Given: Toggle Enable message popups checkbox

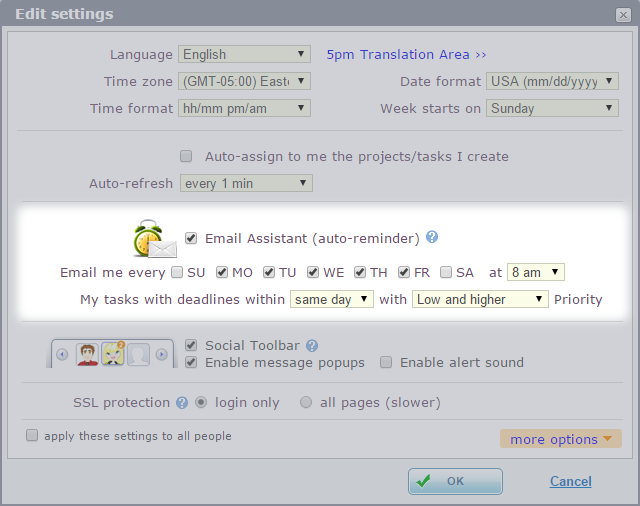Looking at the screenshot, I should point(191,362).
